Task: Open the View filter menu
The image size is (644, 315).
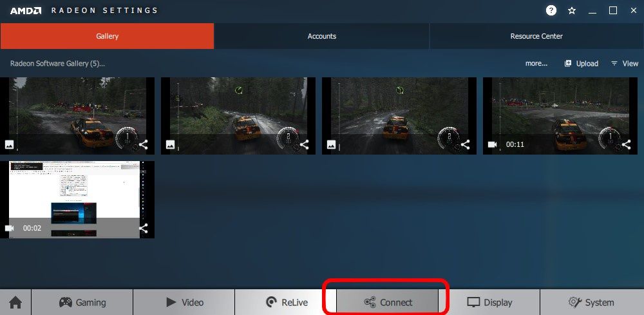Action: [x=624, y=63]
